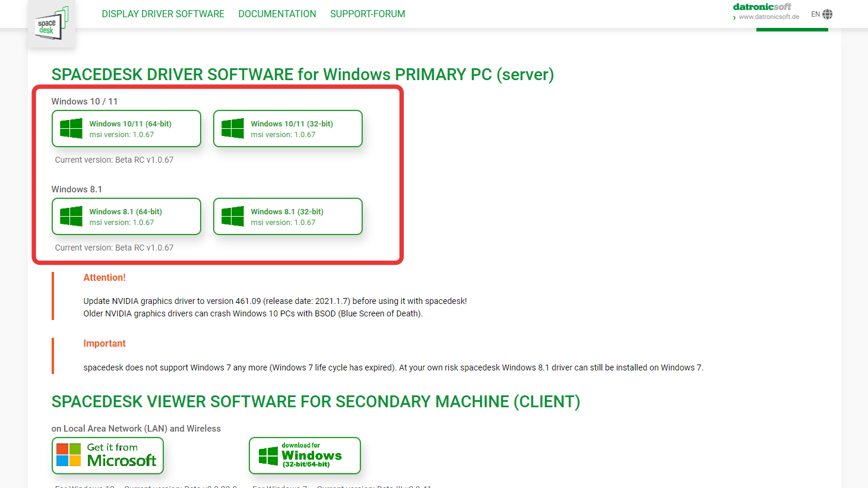This screenshot has height=488, width=868.
Task: Select the 'Windows 10 / 11' label
Action: coord(84,102)
